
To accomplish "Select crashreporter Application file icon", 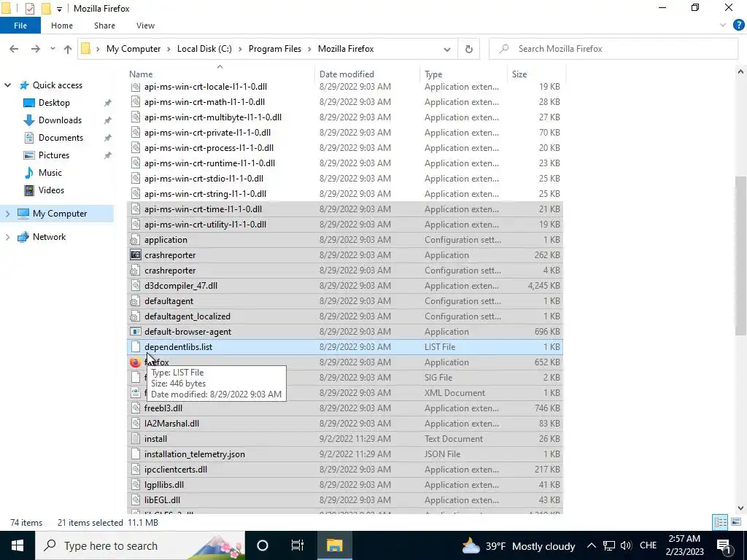I will [x=135, y=255].
